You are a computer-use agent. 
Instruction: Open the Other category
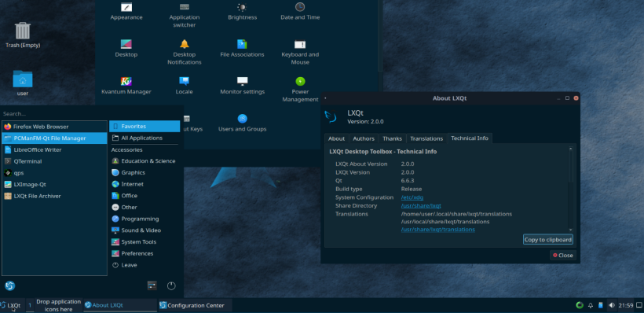(x=145, y=207)
